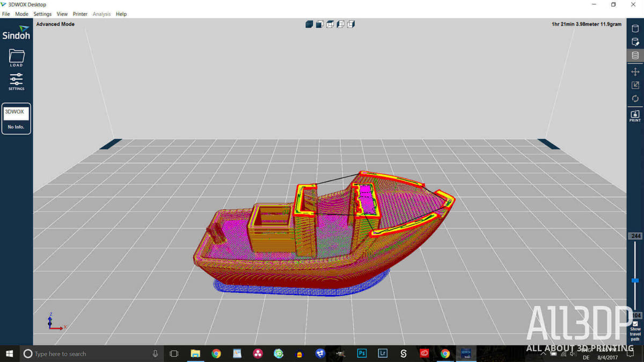Select the 3DWOX printer info card

pos(16,119)
